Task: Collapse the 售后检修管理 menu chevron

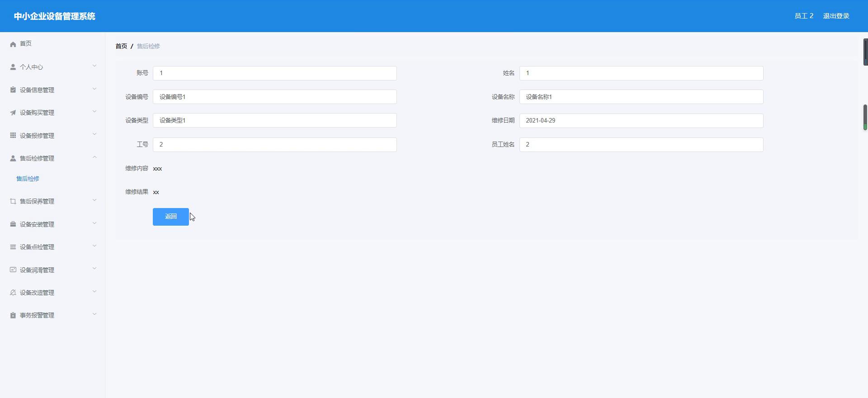Action: point(94,157)
